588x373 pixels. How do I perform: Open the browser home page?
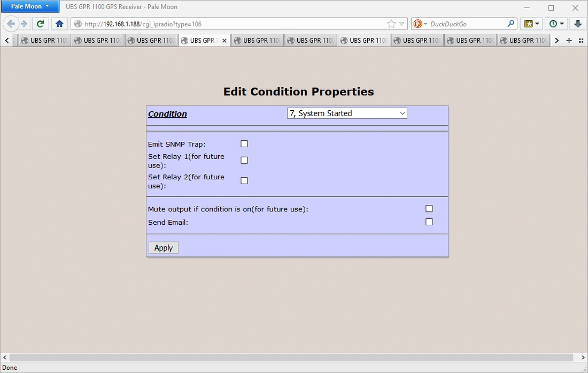coord(59,24)
